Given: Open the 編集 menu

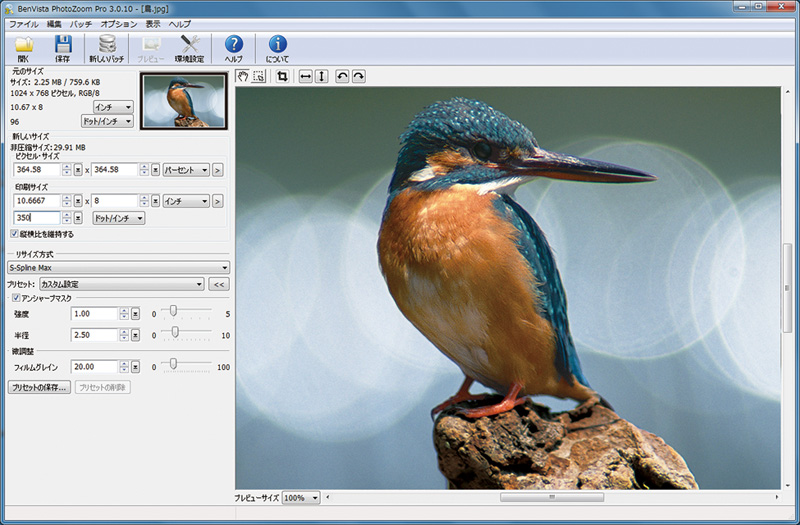Looking at the screenshot, I should click(x=54, y=24).
